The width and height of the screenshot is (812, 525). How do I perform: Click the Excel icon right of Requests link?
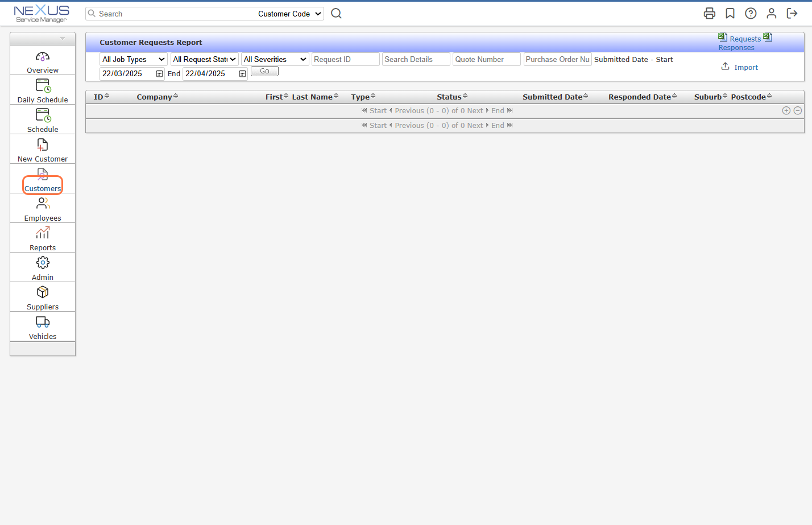768,37
